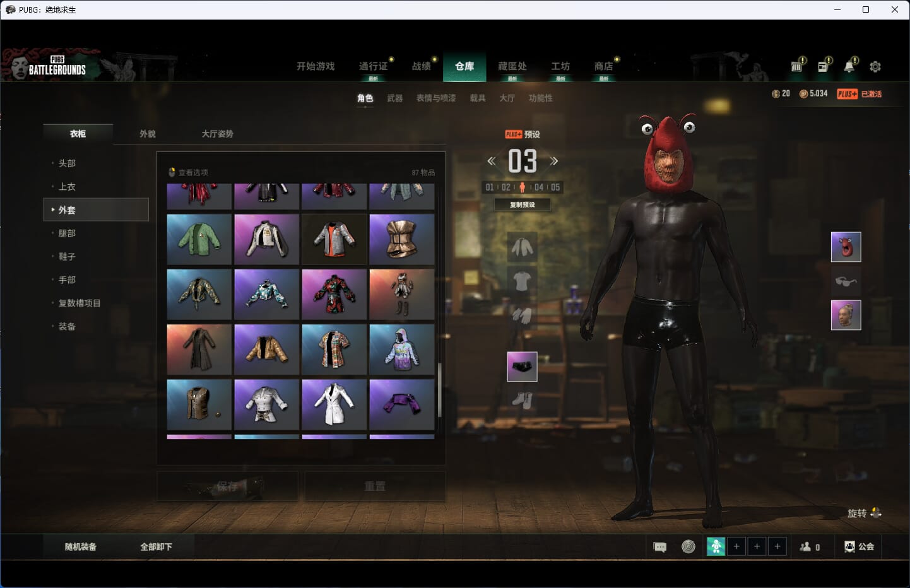Select 上衣 category in wardrobe list
This screenshot has width=910, height=588.
pyautogui.click(x=96, y=187)
